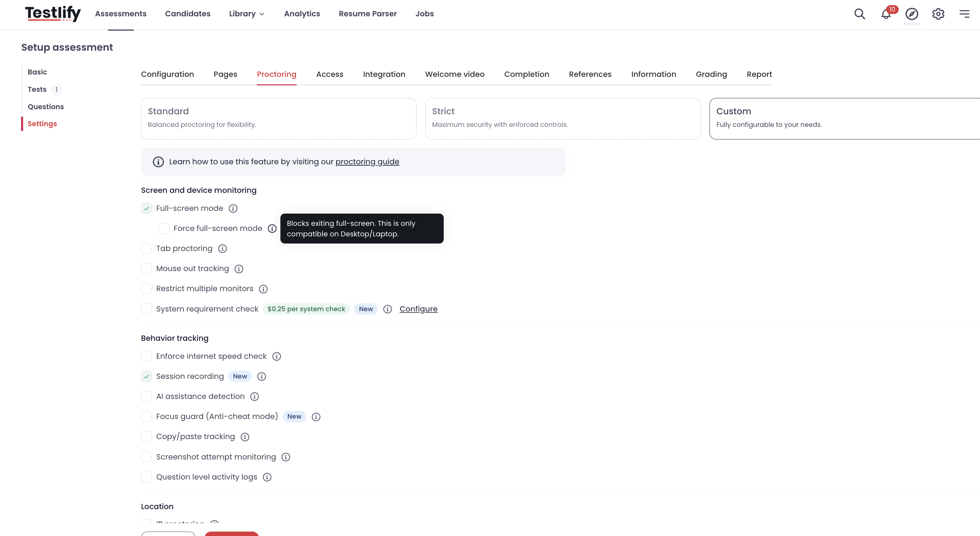The image size is (980, 536).
Task: Click the Configure link
Action: tap(418, 309)
